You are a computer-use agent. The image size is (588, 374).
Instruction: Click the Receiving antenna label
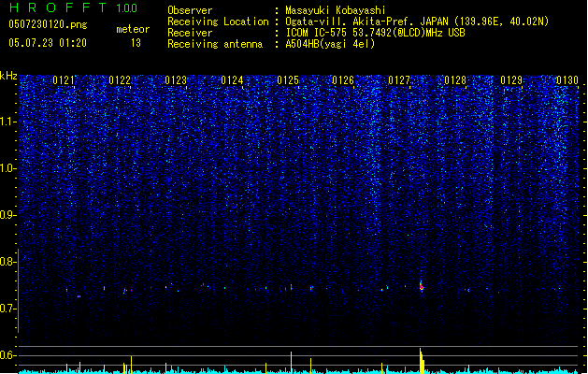point(215,44)
